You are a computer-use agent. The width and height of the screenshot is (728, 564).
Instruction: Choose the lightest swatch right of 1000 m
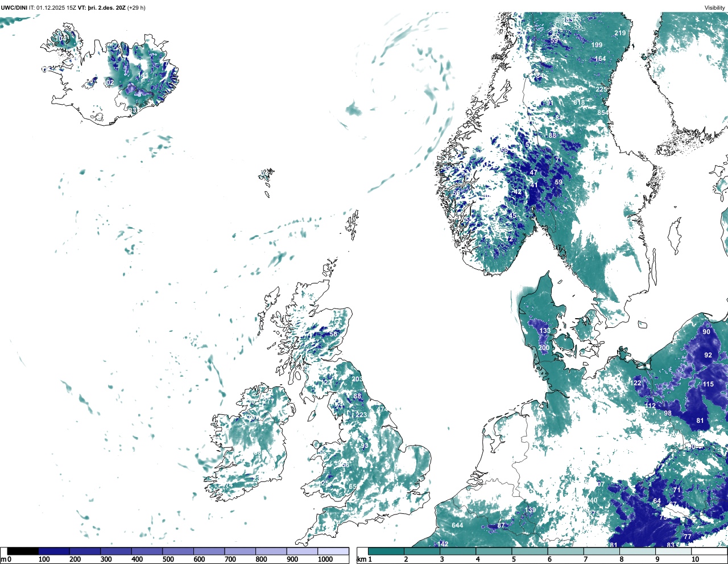[333, 551]
